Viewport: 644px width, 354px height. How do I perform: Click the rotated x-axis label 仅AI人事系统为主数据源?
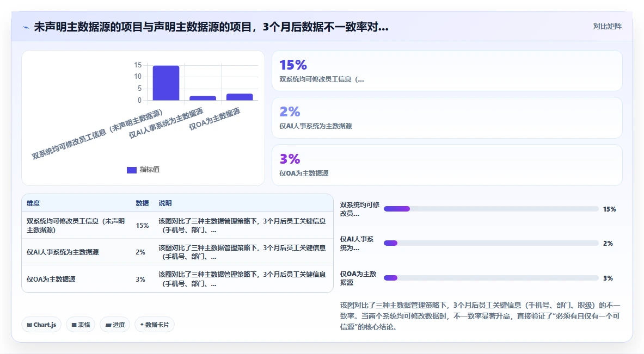[166, 123]
